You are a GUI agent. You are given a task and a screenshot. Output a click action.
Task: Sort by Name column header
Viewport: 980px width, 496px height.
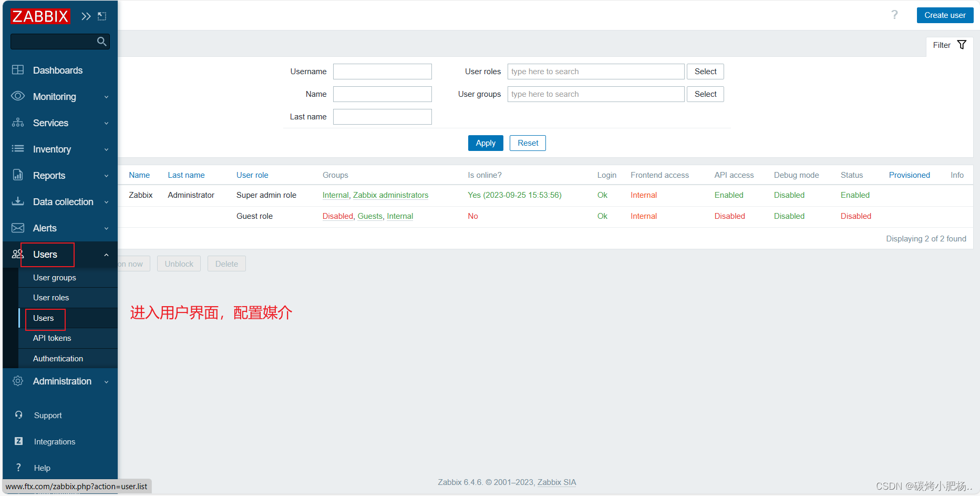pyautogui.click(x=139, y=175)
